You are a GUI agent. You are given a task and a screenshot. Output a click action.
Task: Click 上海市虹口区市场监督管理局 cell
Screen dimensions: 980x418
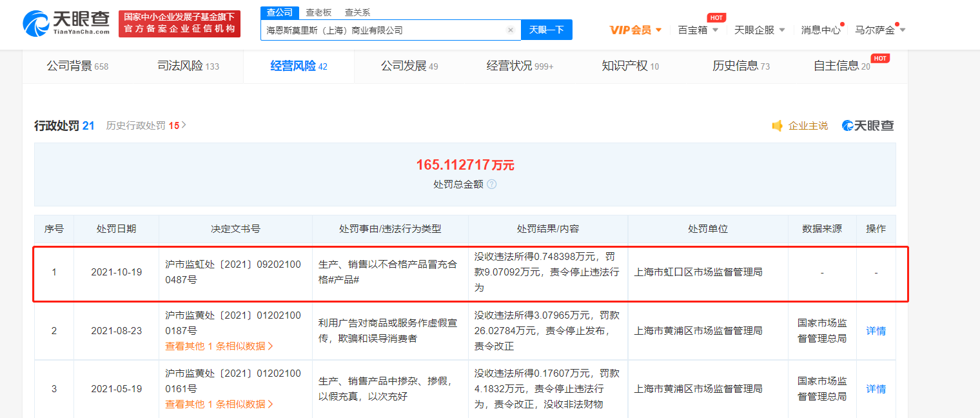click(x=698, y=272)
